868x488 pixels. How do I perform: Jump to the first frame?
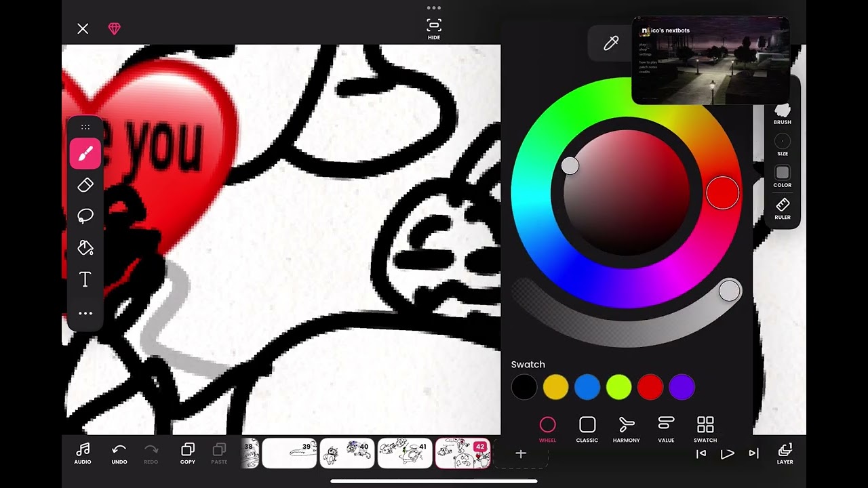point(701,453)
